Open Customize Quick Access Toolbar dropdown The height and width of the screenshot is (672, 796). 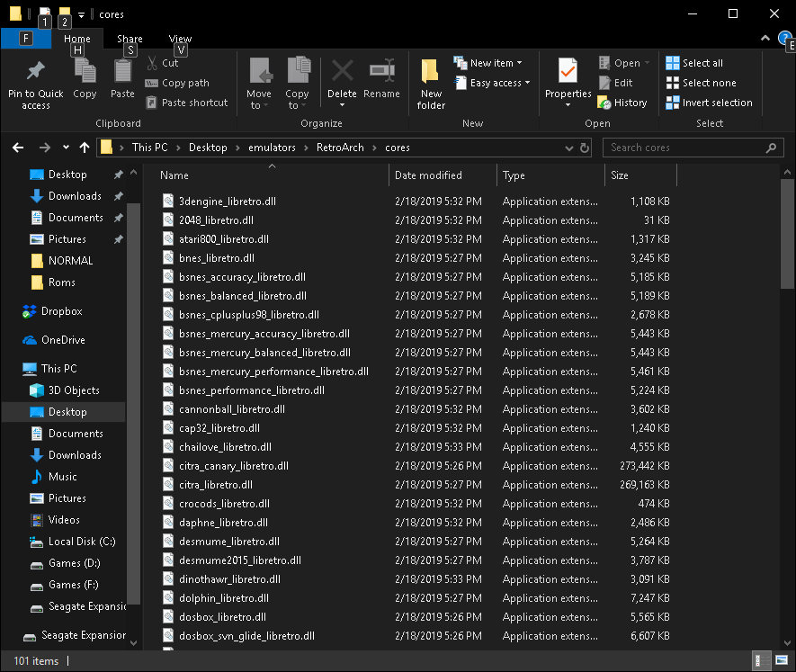pyautogui.click(x=81, y=14)
